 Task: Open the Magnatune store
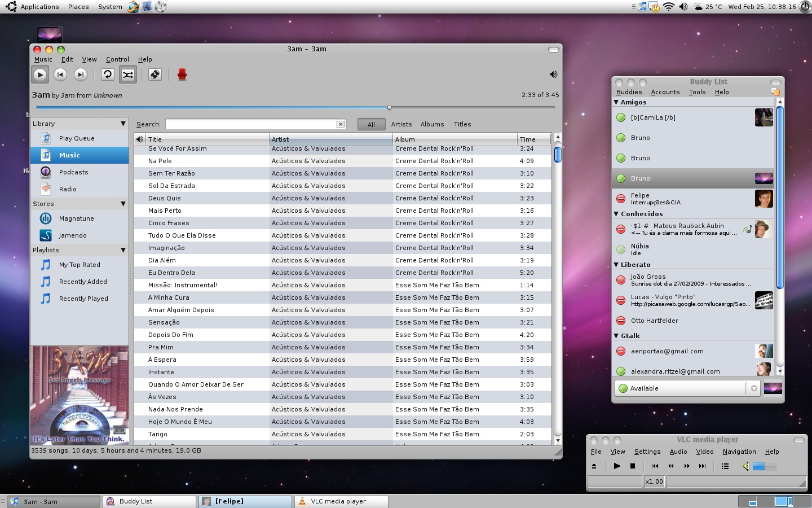(x=80, y=218)
